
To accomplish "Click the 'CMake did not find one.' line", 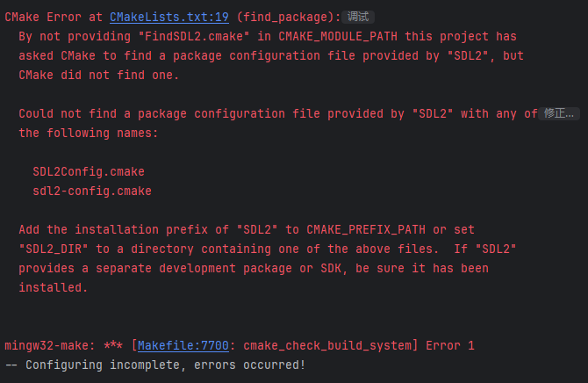I will tap(99, 75).
